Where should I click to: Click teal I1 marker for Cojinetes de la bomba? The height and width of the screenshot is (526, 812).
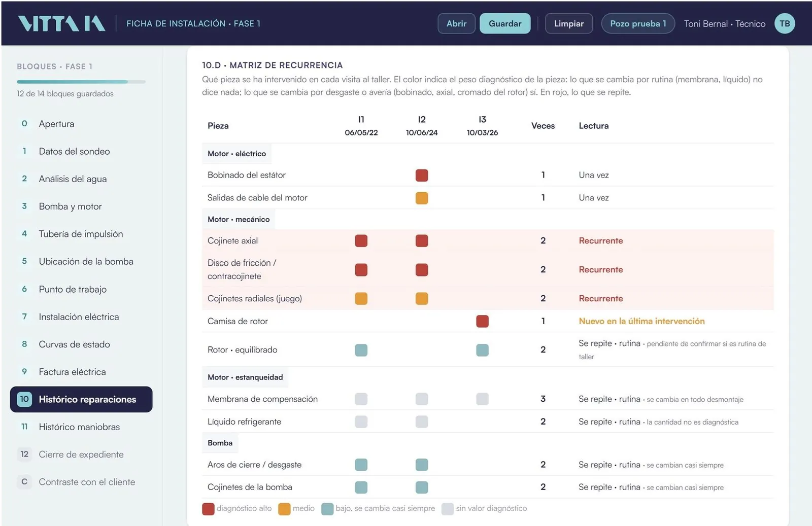tap(361, 487)
